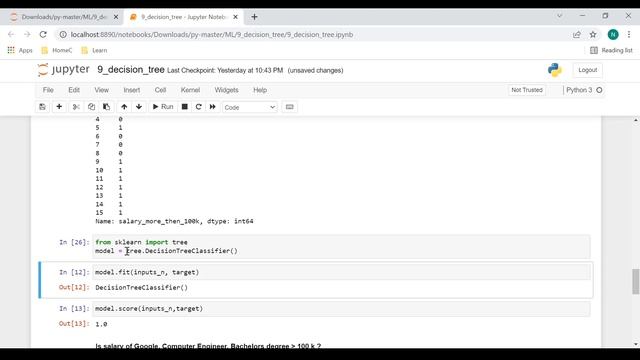Restart kernel and run all cells icon
640x360 pixels.
213,107
